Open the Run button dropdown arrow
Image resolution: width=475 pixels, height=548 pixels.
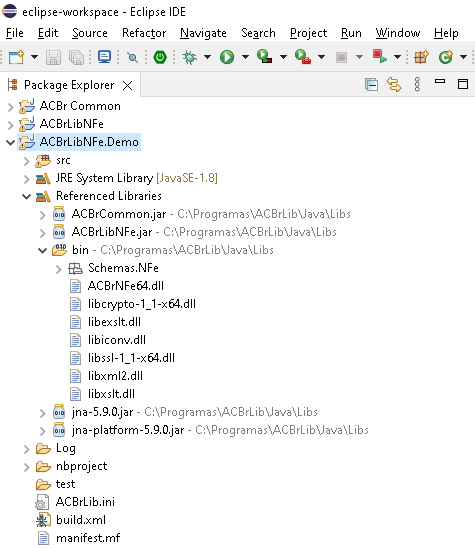(245, 57)
